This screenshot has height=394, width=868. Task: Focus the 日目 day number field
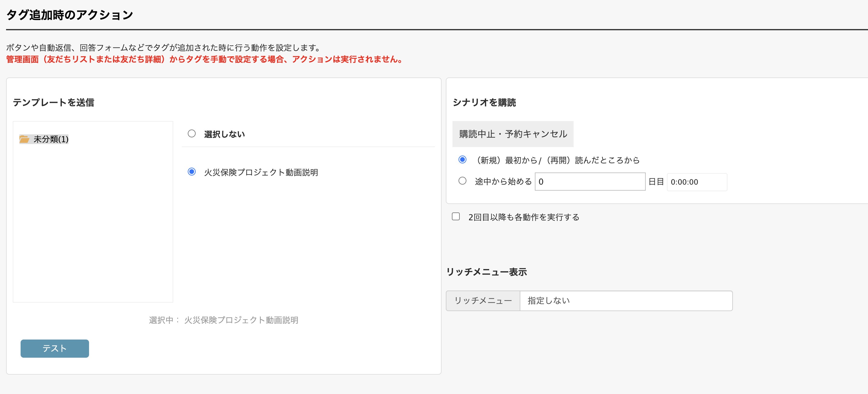(x=590, y=182)
